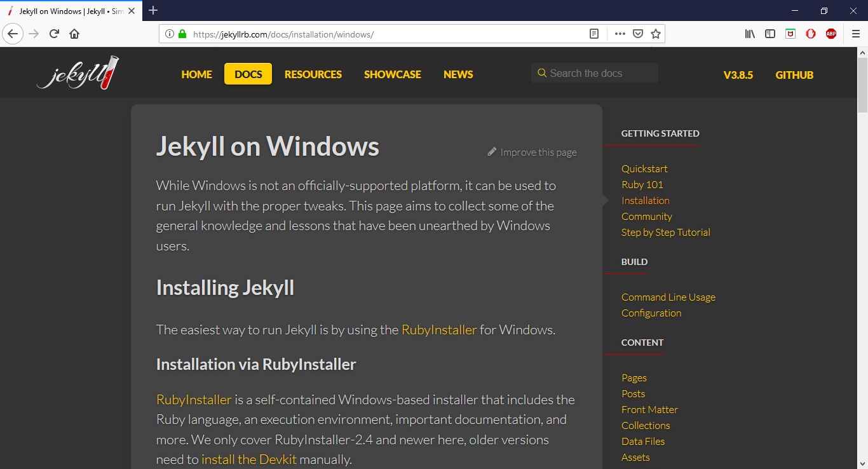Screen dimensions: 868x469
Task: Open Pages in the Content section
Action: pyautogui.click(x=634, y=377)
